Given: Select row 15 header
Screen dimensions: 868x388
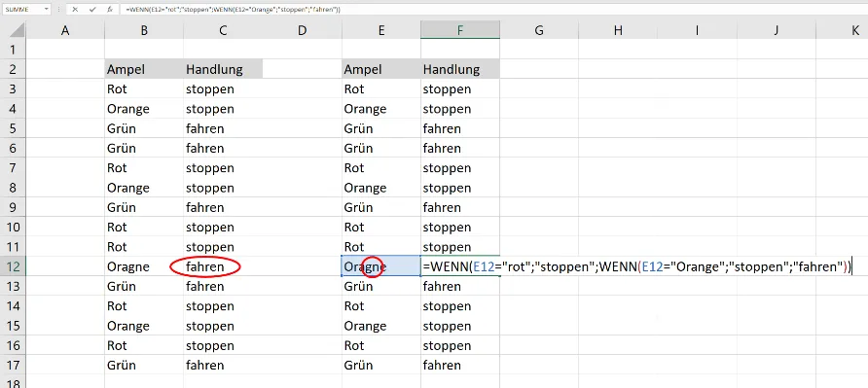Looking at the screenshot, I should click(x=13, y=326).
